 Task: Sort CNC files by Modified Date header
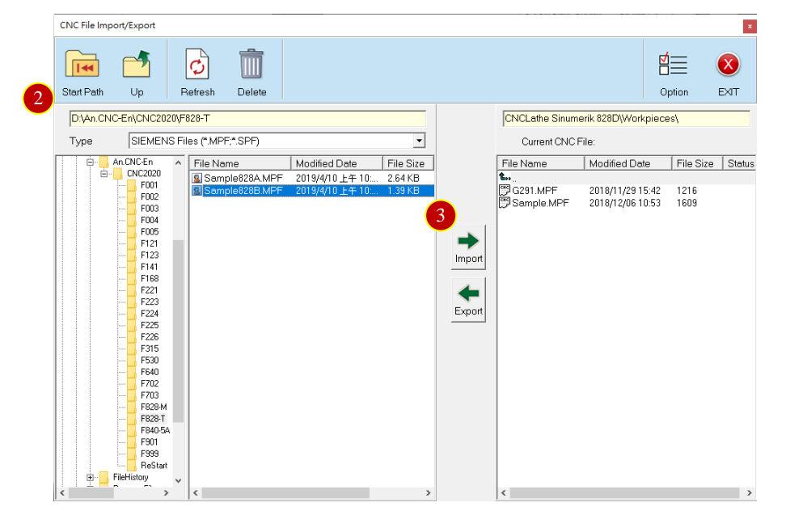coord(628,163)
